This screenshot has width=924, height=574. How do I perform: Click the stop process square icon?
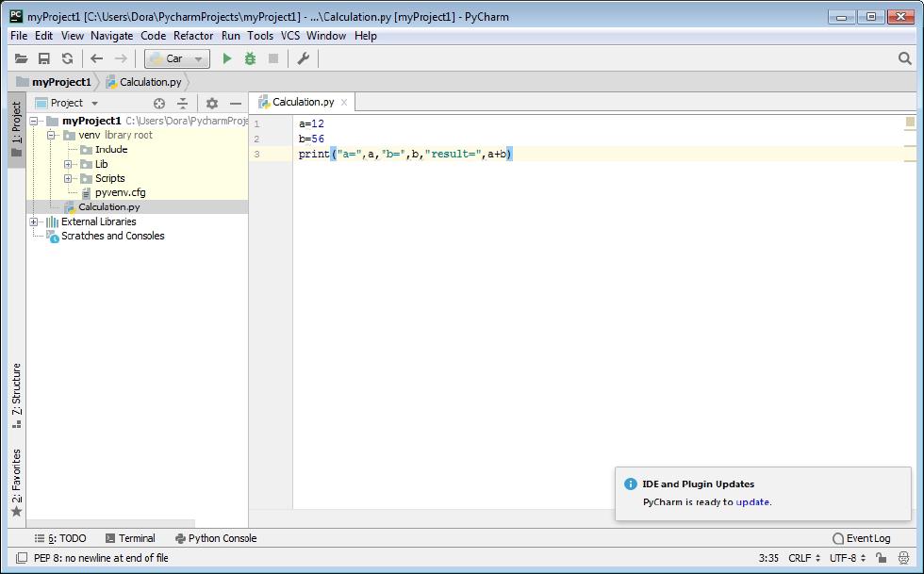click(273, 58)
